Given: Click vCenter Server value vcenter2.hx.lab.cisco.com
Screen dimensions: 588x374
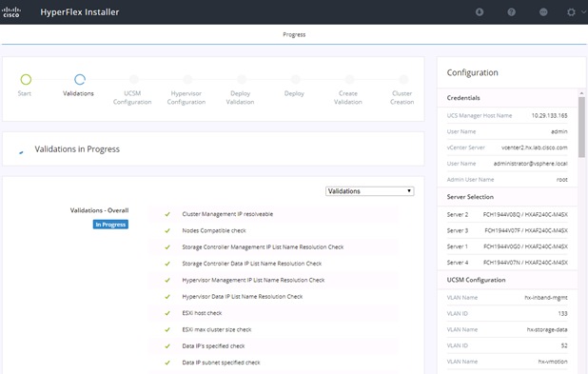Looking at the screenshot, I should click(x=534, y=148).
